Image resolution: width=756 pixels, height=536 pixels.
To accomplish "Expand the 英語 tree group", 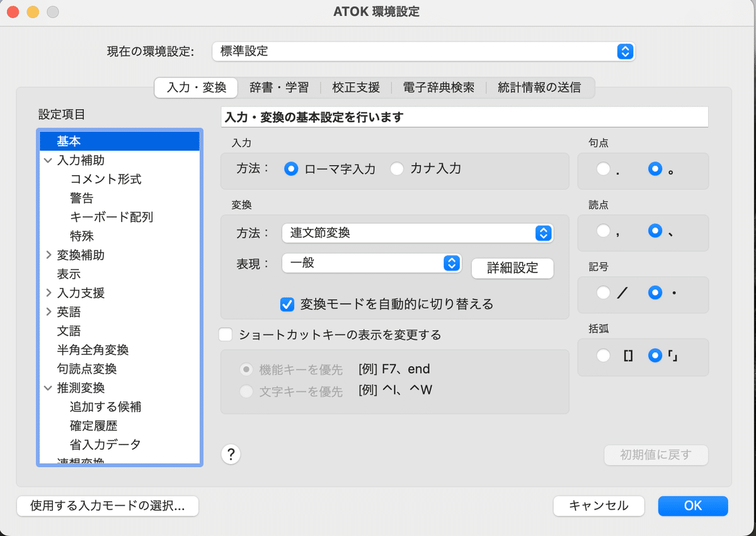I will point(48,312).
